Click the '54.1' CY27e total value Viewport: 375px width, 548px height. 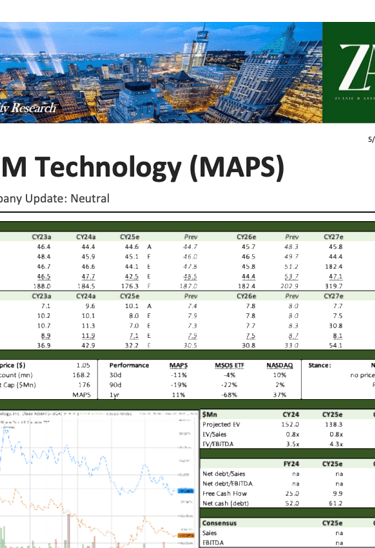coord(336,345)
